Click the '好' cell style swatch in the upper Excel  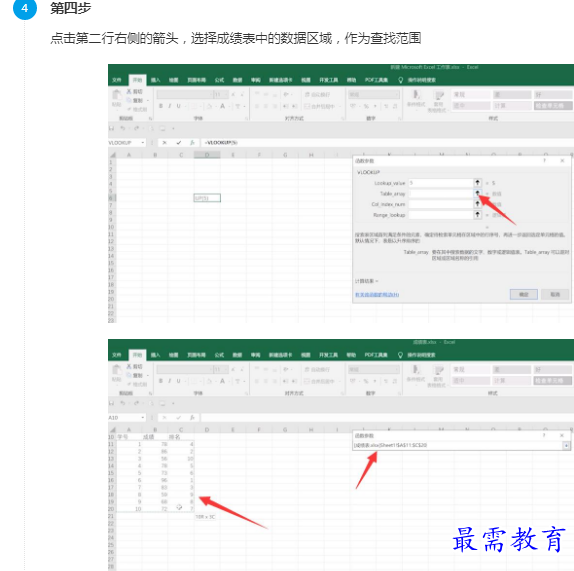point(552,94)
